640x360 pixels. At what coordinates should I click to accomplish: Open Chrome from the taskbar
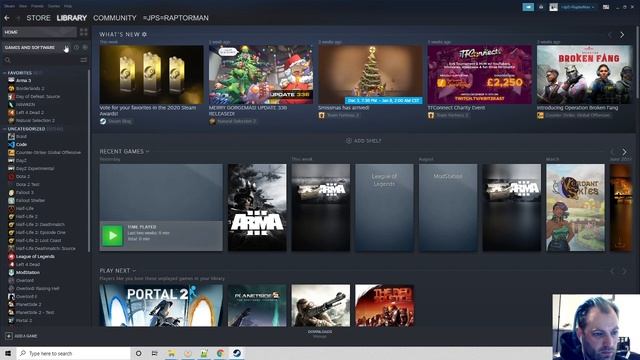click(x=220, y=353)
